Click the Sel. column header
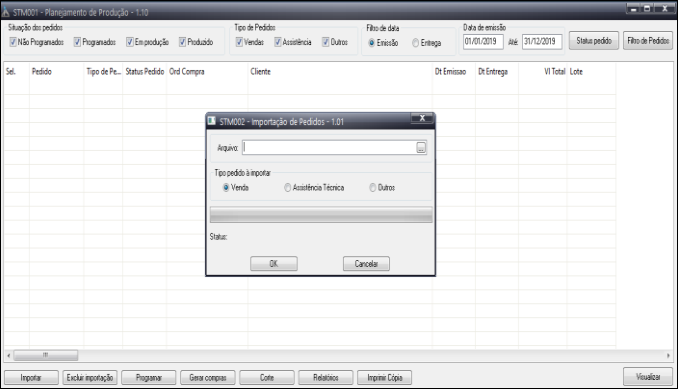 [16, 72]
